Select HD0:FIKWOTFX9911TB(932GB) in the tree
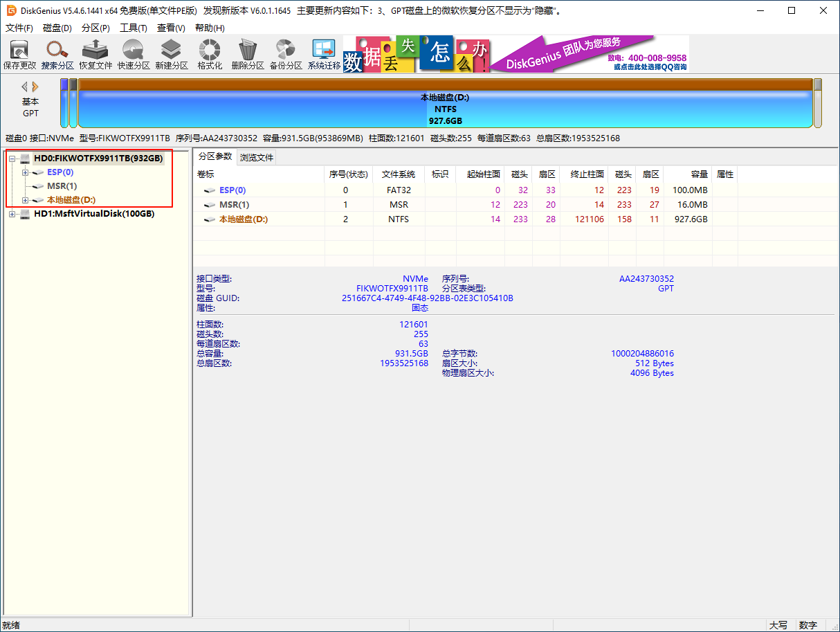The height and width of the screenshot is (632, 840). coord(98,159)
